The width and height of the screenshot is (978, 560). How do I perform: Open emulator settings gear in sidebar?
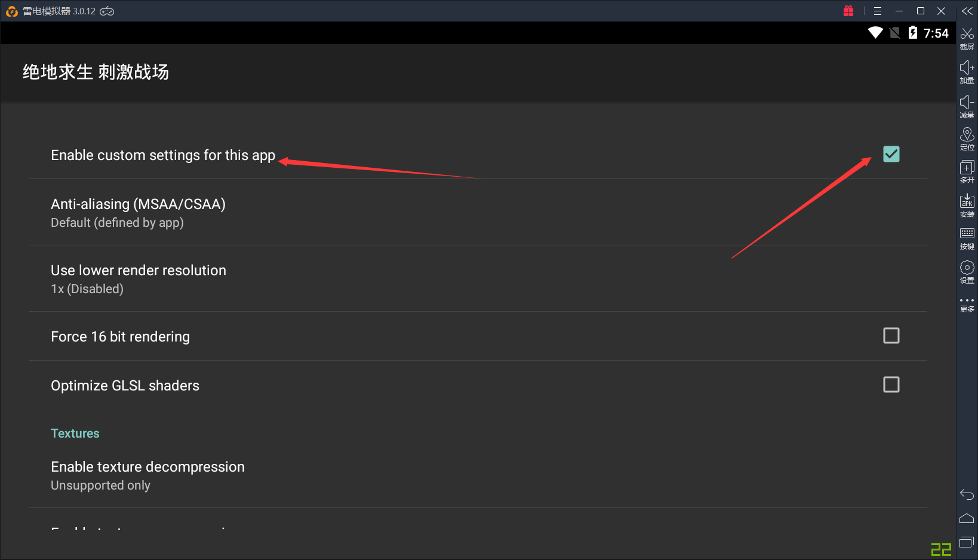point(967,268)
